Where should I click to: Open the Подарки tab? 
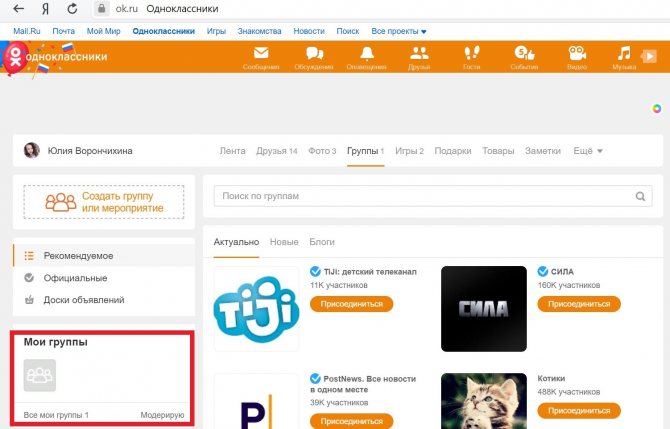coord(453,151)
